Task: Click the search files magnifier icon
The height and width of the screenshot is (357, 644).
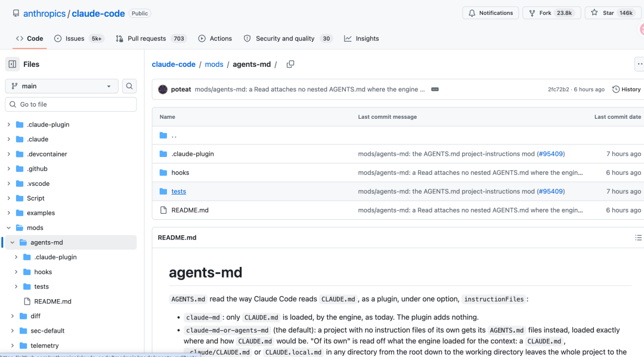Action: (x=129, y=86)
